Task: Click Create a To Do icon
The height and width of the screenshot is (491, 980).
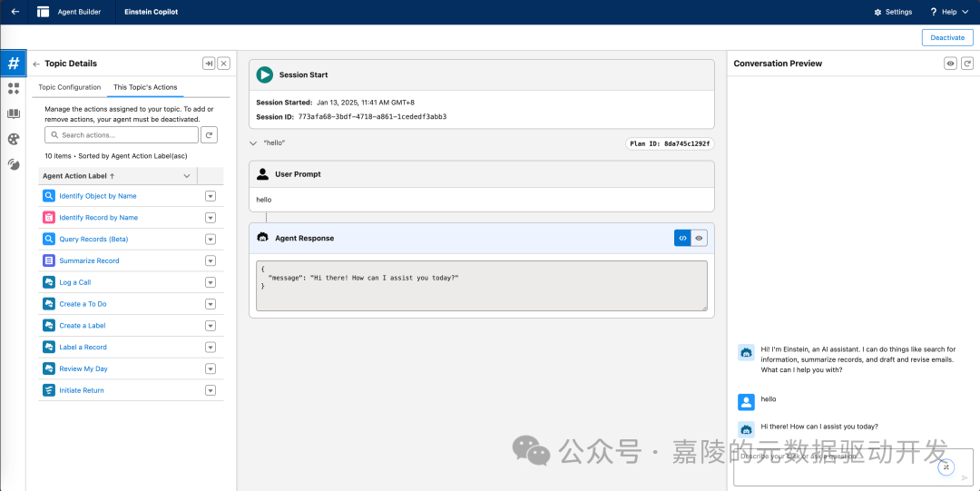Action: [49, 304]
